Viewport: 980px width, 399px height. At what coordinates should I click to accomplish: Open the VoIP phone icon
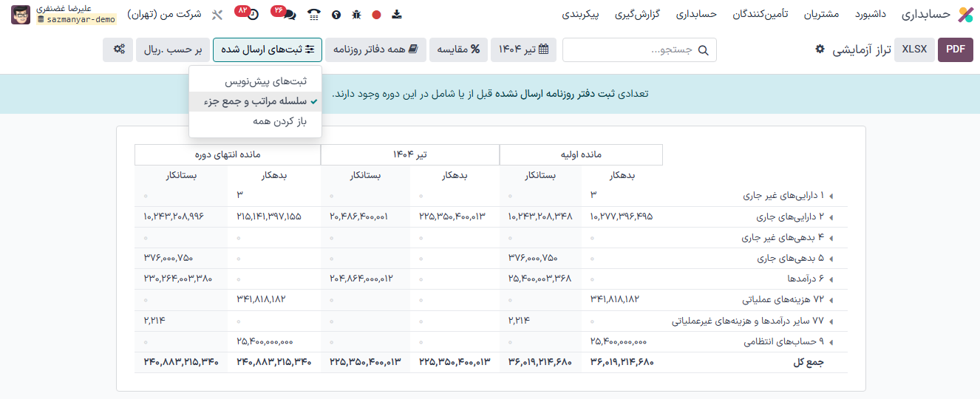pyautogui.click(x=314, y=14)
